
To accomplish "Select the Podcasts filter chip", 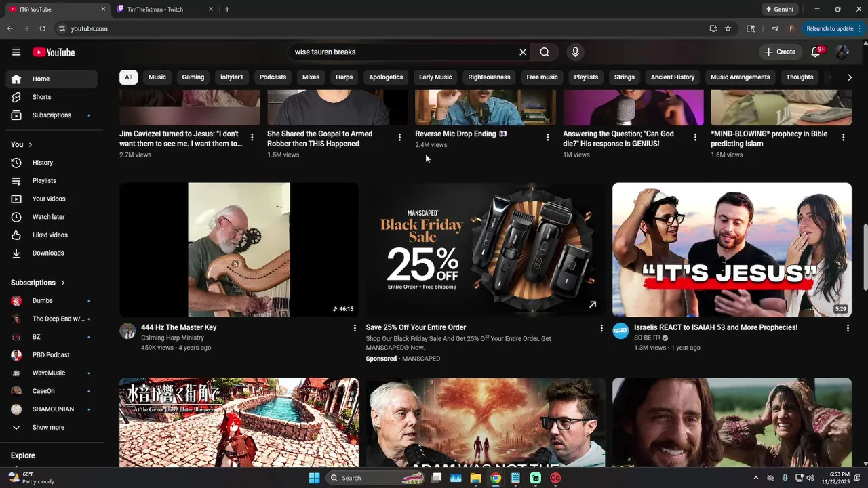I will (x=273, y=77).
